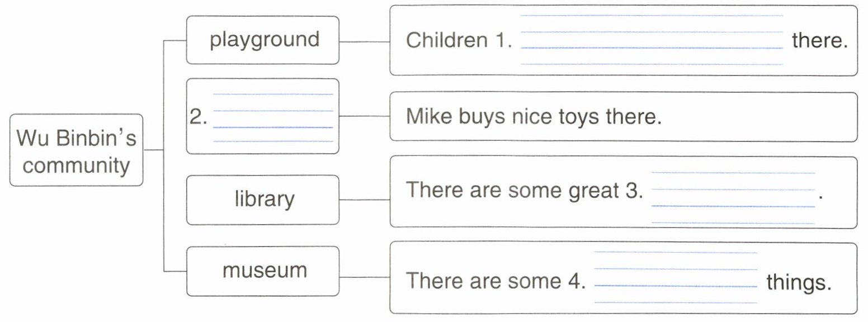
Task: Click the library box
Action: pyautogui.click(x=262, y=200)
